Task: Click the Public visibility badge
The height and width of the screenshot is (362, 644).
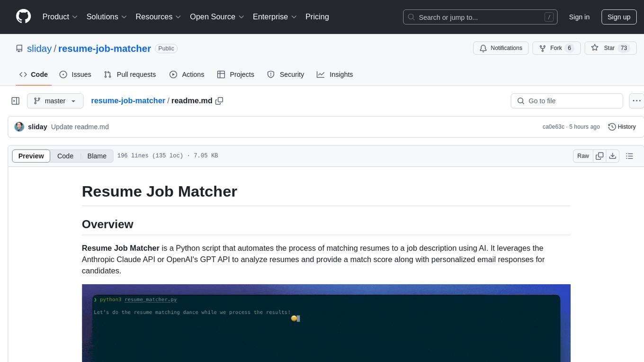Action: (x=166, y=48)
